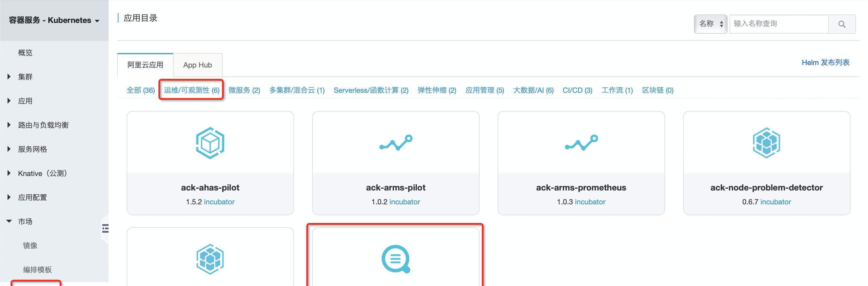The image size is (868, 286).
Task: Click incubator link under ack-arms-pilot
Action: (x=405, y=202)
